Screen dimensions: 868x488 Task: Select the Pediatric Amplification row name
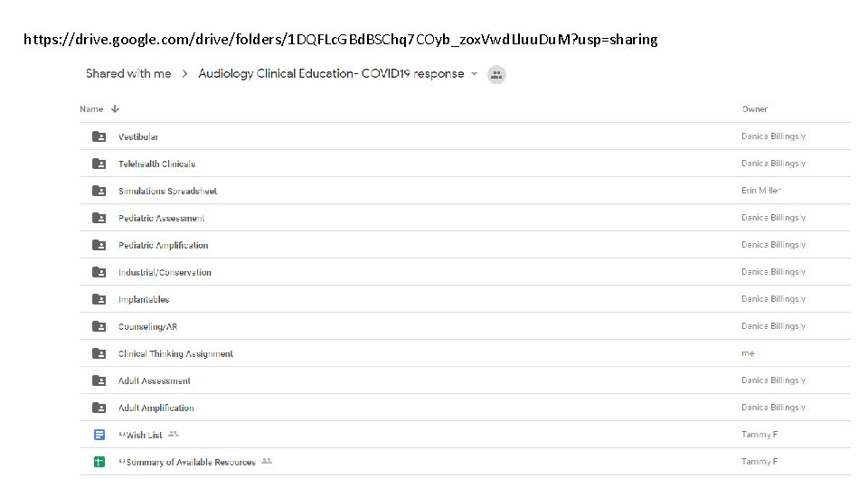(164, 245)
